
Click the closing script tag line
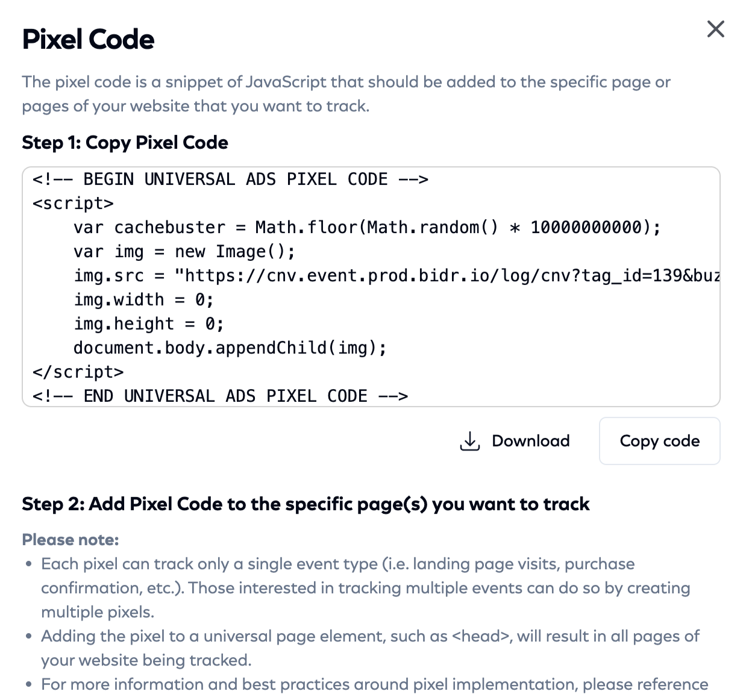pos(78,372)
